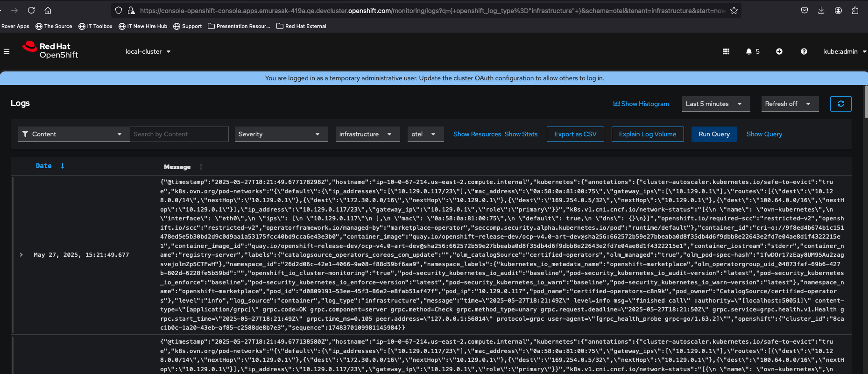Open the application launcher grid icon

pyautogui.click(x=726, y=51)
